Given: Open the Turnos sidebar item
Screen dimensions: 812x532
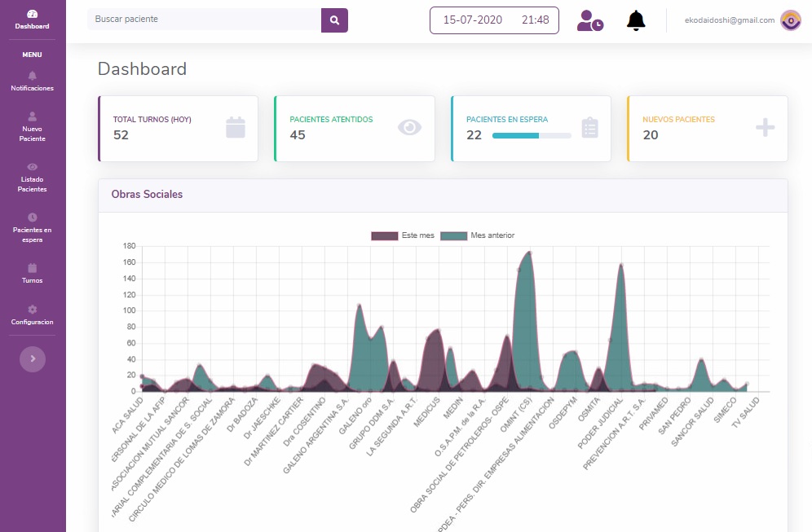Looking at the screenshot, I should (x=33, y=274).
